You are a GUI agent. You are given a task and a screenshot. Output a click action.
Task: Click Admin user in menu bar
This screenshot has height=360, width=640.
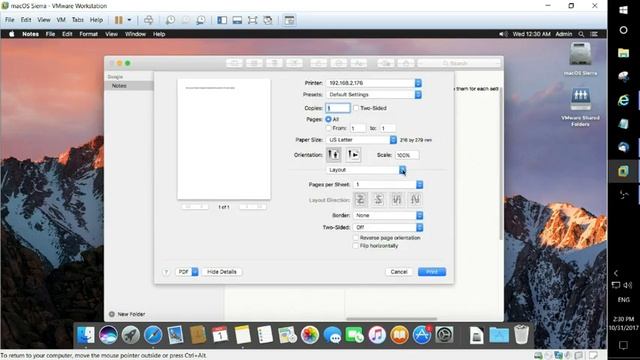click(564, 34)
